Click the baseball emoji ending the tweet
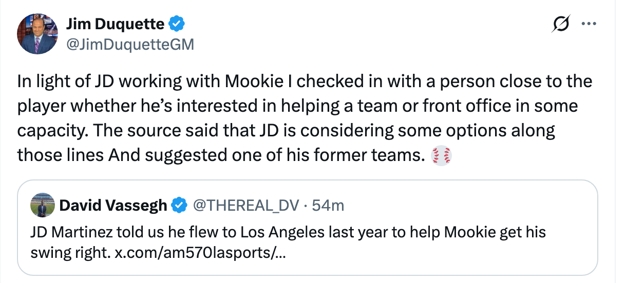The height and width of the screenshot is (283, 644). point(442,155)
